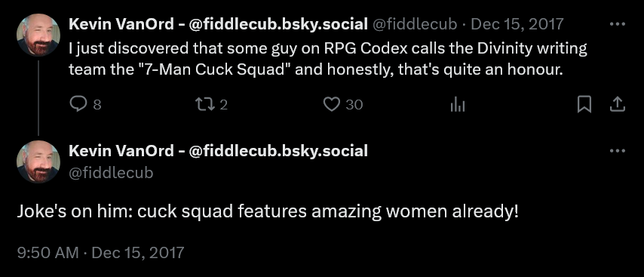Click the first tweet's text about RPG Codex

point(328,59)
